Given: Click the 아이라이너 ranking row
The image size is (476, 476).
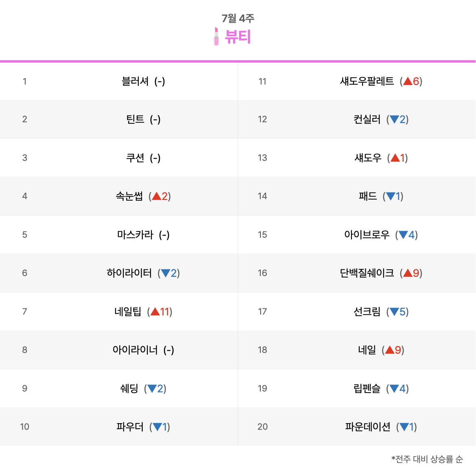Looking at the screenshot, I should click(x=119, y=350).
